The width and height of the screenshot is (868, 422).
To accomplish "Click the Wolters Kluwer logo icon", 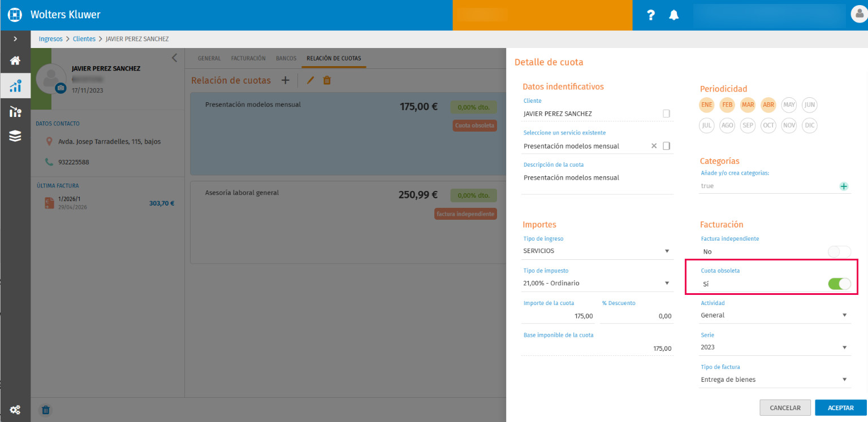I will 15,15.
